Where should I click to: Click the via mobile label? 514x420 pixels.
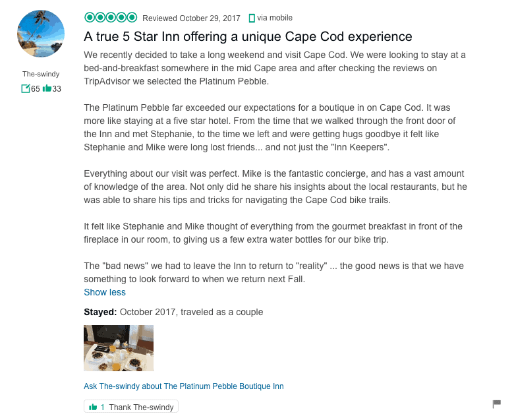pos(275,18)
